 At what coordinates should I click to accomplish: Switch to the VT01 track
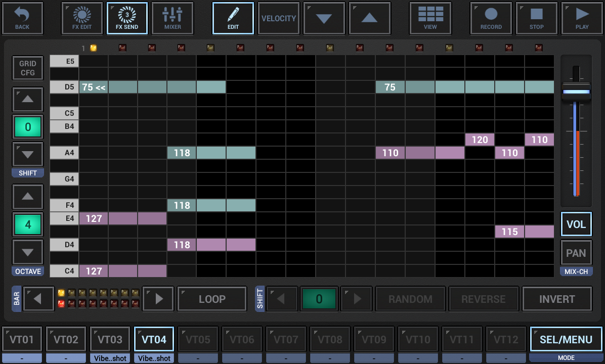22,339
